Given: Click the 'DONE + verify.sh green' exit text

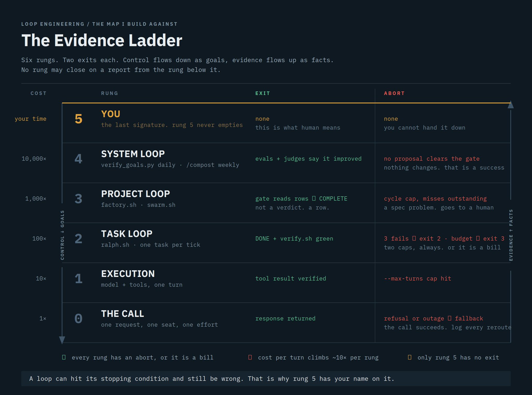Looking at the screenshot, I should point(294,239).
